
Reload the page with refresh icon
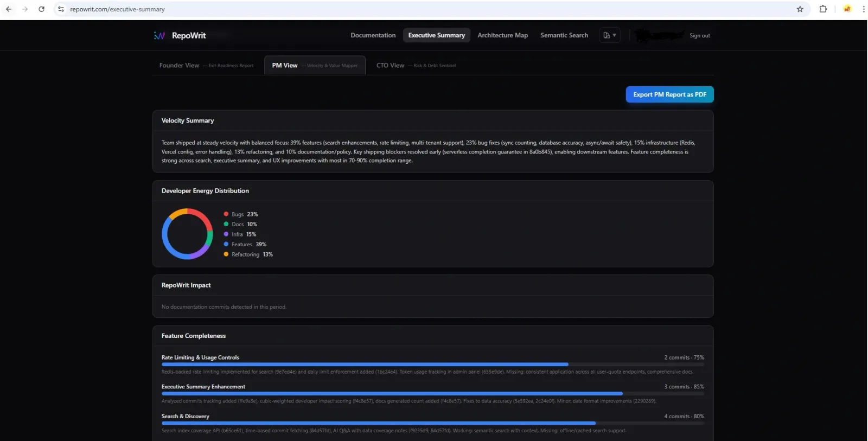click(x=41, y=9)
